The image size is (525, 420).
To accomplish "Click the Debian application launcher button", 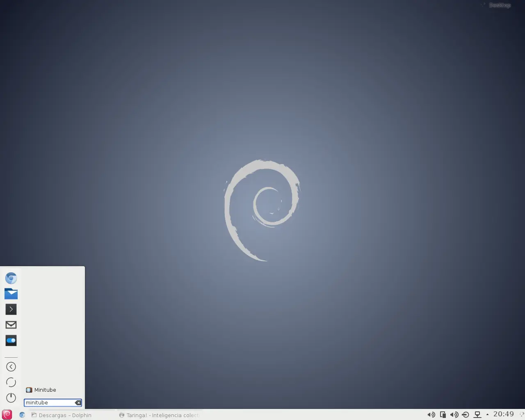I will 7,415.
